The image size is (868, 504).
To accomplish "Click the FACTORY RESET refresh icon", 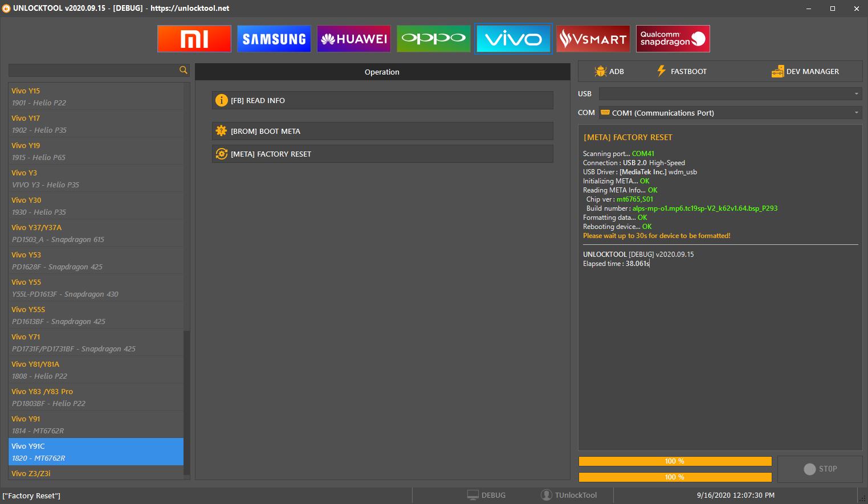I will 222,154.
